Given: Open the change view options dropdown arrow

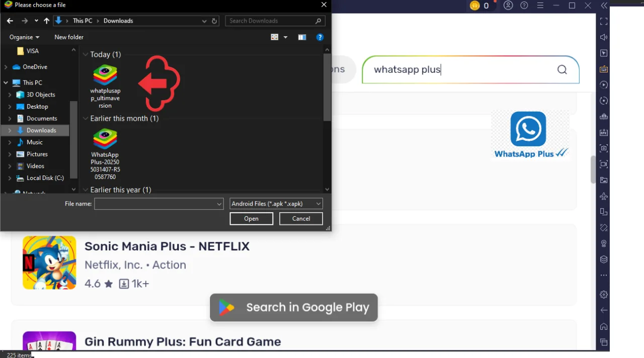Looking at the screenshot, I should 285,37.
